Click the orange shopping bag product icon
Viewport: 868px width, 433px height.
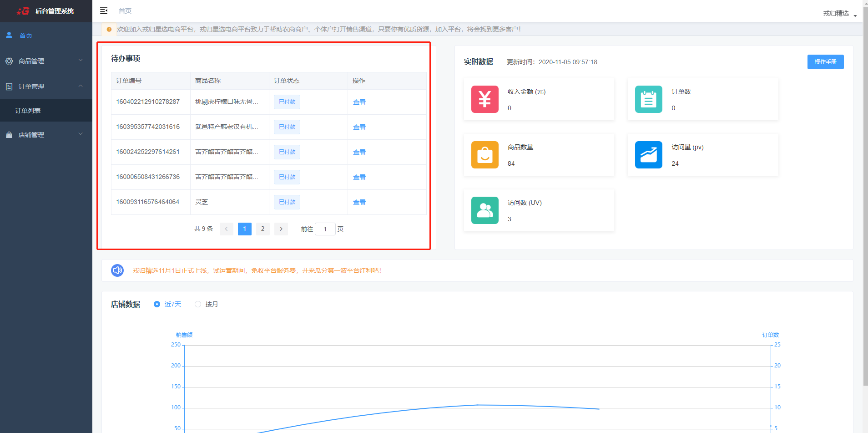484,155
